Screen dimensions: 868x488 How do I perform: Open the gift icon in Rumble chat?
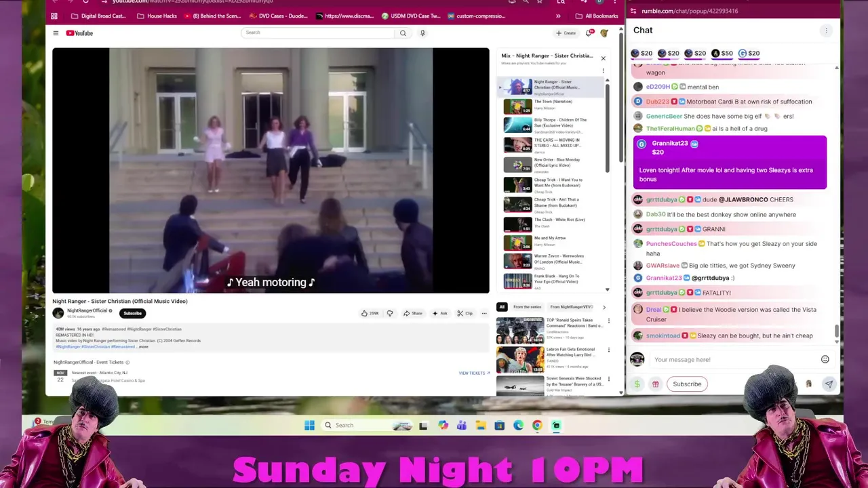[655, 384]
